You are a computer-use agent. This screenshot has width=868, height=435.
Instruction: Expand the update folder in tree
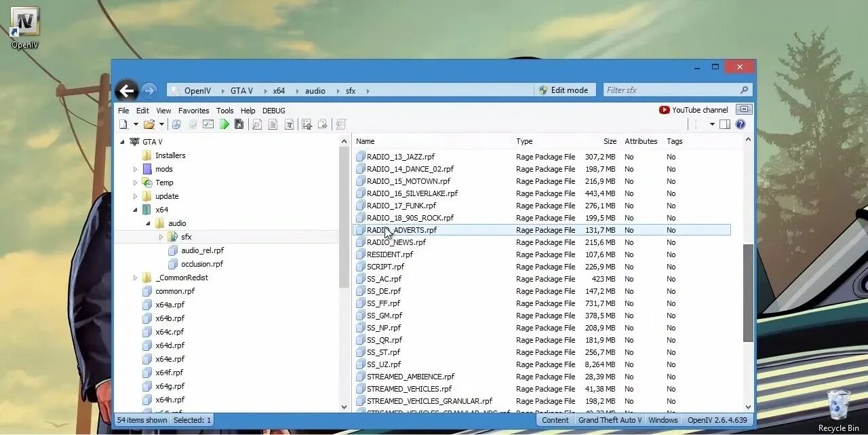[135, 196]
